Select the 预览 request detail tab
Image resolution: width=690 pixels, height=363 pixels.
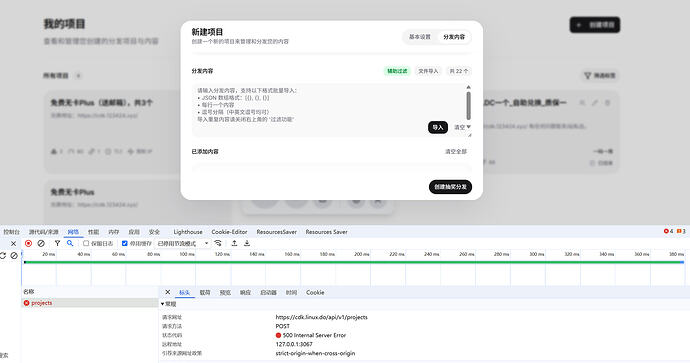pyautogui.click(x=225, y=293)
